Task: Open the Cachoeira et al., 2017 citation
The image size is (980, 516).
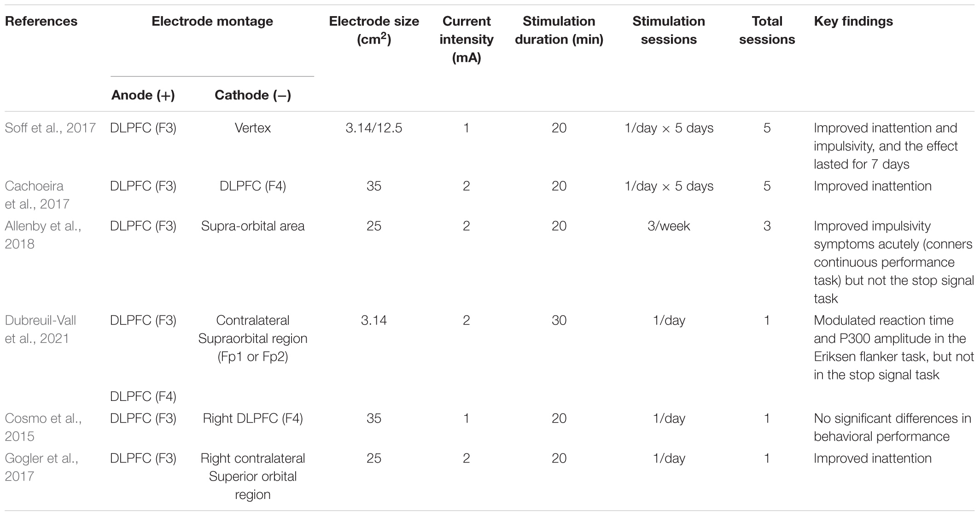Action: pos(37,195)
